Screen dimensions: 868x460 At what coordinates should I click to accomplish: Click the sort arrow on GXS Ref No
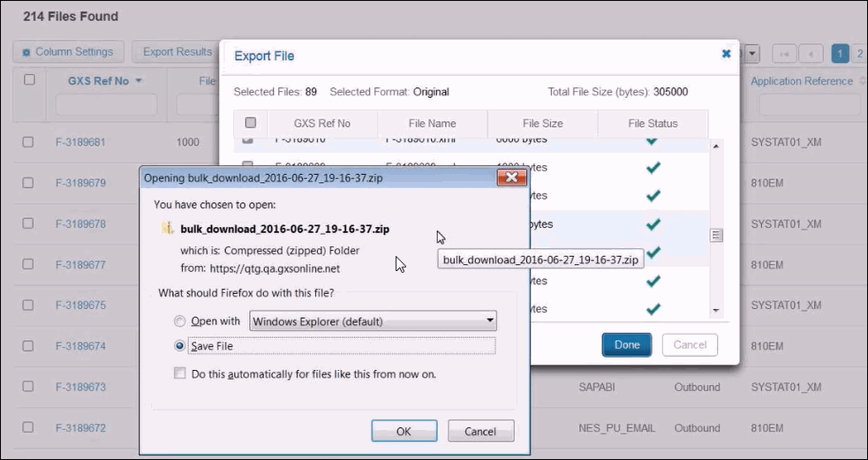(140, 81)
